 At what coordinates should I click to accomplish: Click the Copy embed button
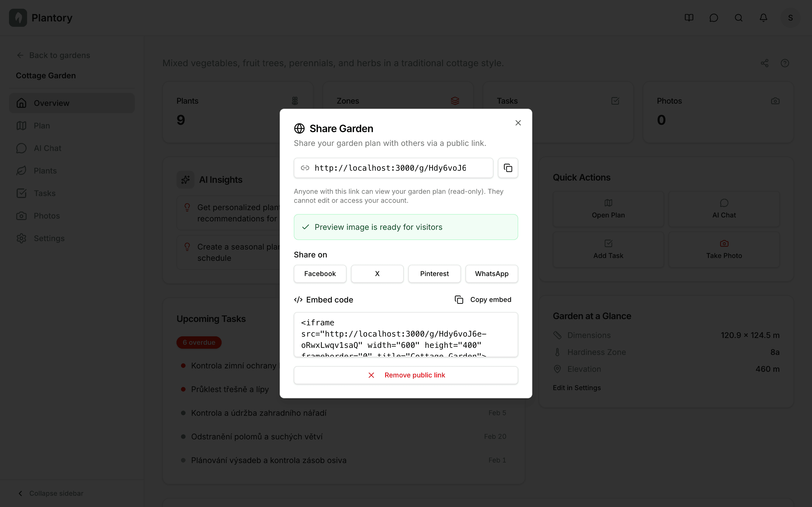pyautogui.click(x=483, y=299)
